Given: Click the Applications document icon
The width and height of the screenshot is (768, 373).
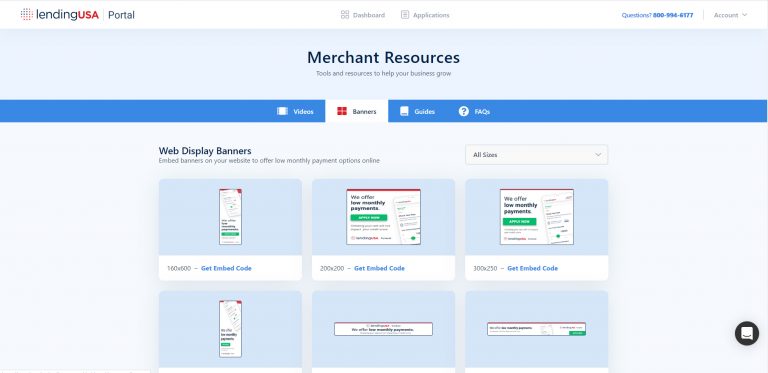Looking at the screenshot, I should (405, 15).
